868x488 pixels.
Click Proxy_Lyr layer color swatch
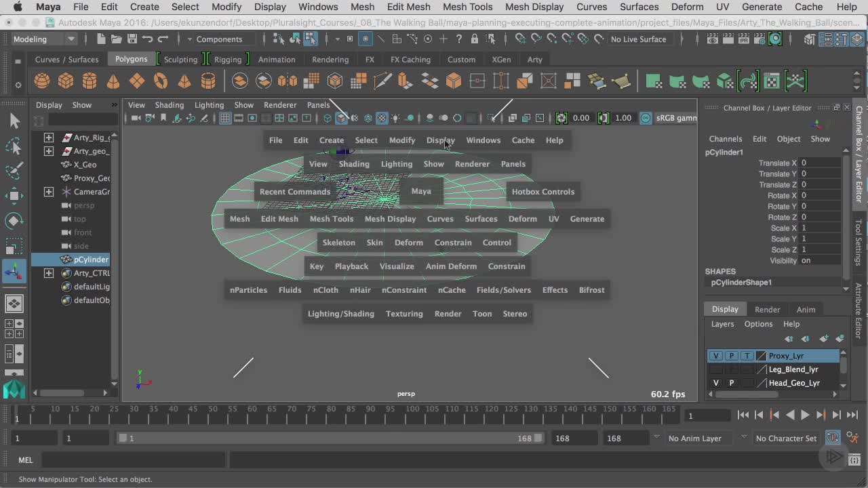[x=761, y=356]
